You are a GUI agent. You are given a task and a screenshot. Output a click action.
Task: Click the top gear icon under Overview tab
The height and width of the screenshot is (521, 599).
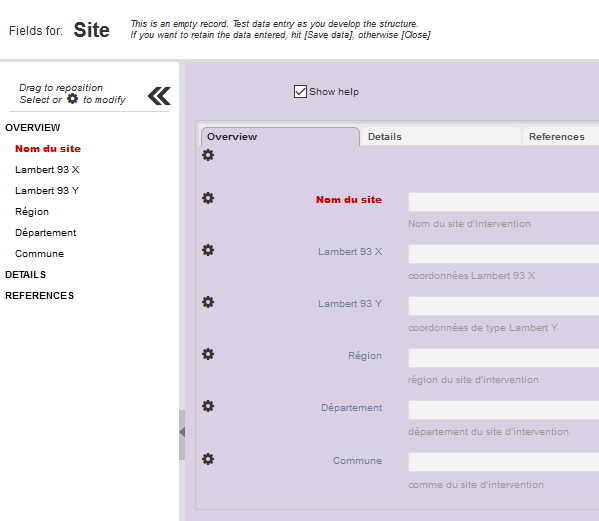pyautogui.click(x=208, y=155)
